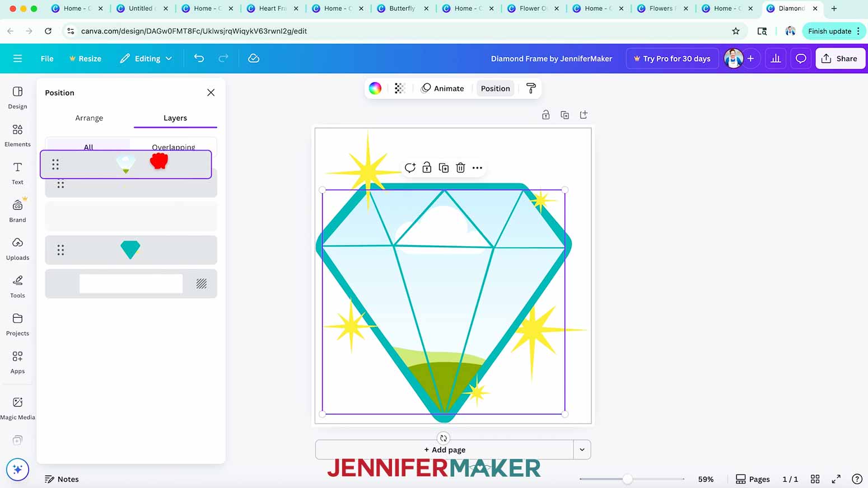The width and height of the screenshot is (868, 488).
Task: Open the Projects sidebar panel
Action: tap(17, 325)
